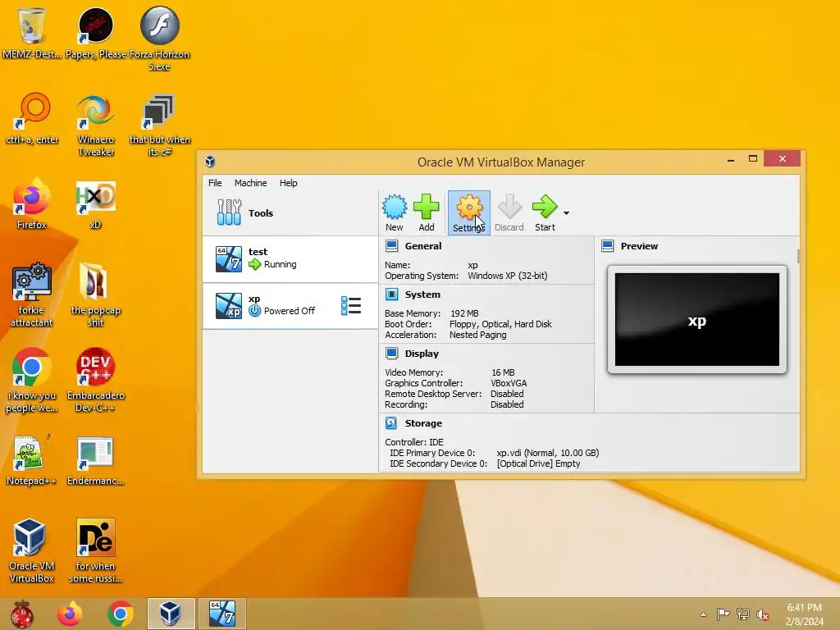Viewport: 840px width, 630px height.
Task: Select Chrome 'i know you people we...' shortcut
Action: [32, 381]
